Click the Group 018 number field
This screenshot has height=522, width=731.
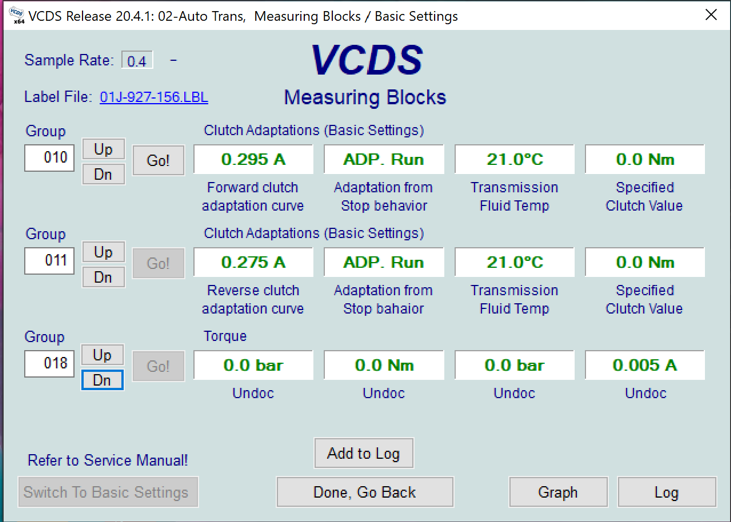pyautogui.click(x=49, y=363)
